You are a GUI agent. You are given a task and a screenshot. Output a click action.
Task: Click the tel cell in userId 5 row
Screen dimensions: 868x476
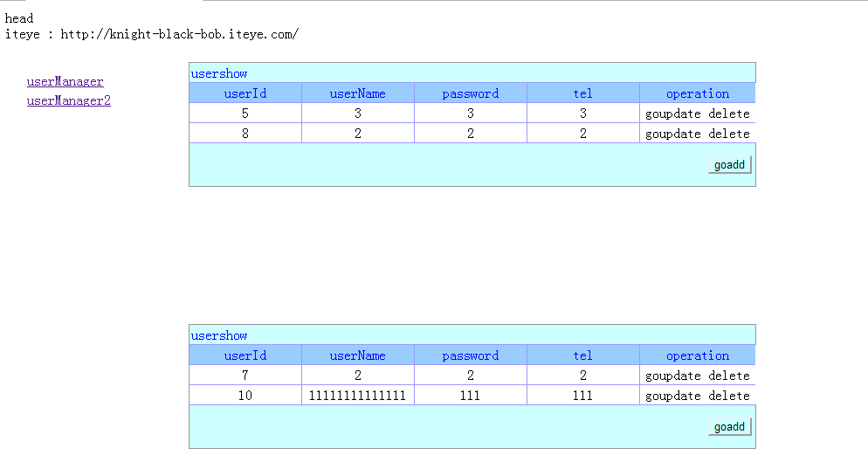click(x=583, y=113)
